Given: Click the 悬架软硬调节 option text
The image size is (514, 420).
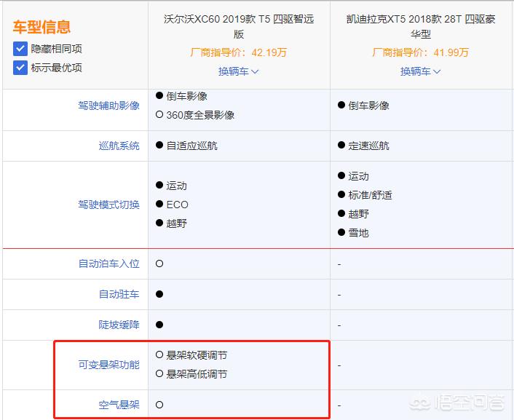Looking at the screenshot, I should pyautogui.click(x=197, y=355).
